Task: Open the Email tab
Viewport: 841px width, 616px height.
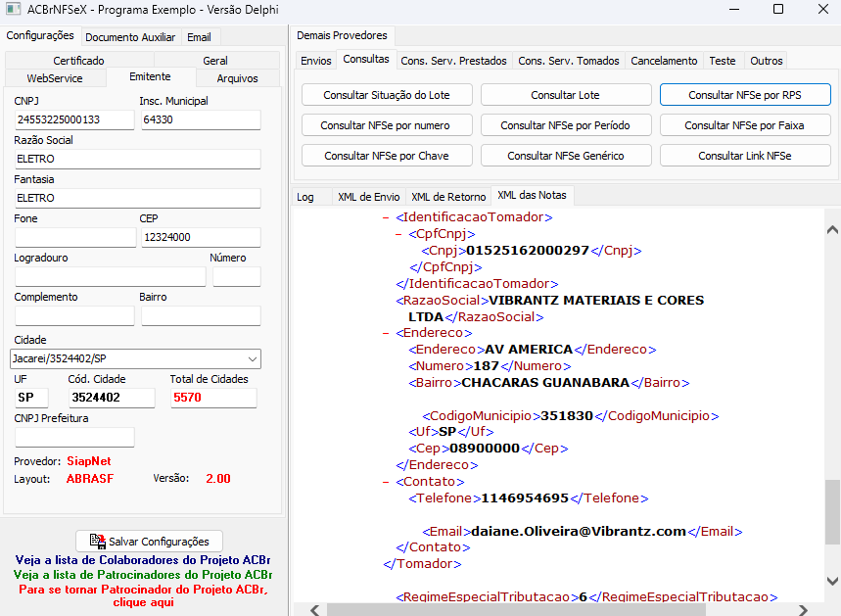Action: 199,37
